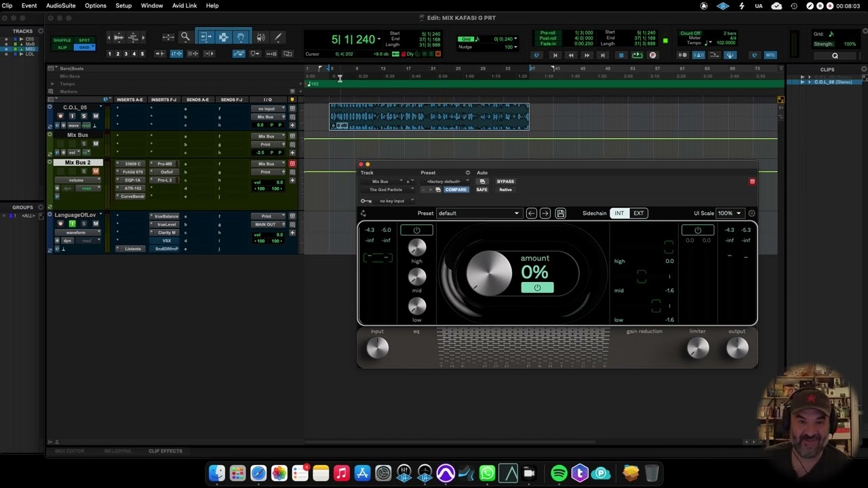Image resolution: width=868 pixels, height=488 pixels.
Task: Mute the Mix Bus track
Action: coord(96,144)
